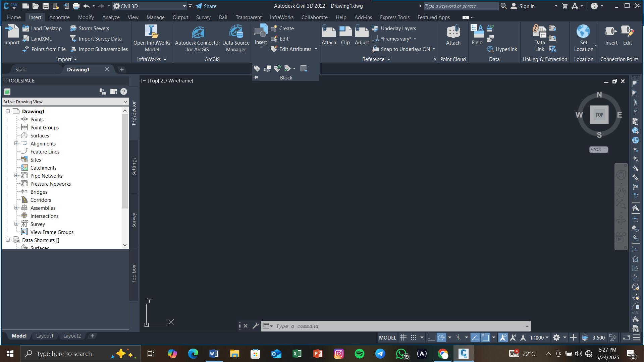Click Set Location globe icon
Screen dimensions: 644x362
click(583, 31)
